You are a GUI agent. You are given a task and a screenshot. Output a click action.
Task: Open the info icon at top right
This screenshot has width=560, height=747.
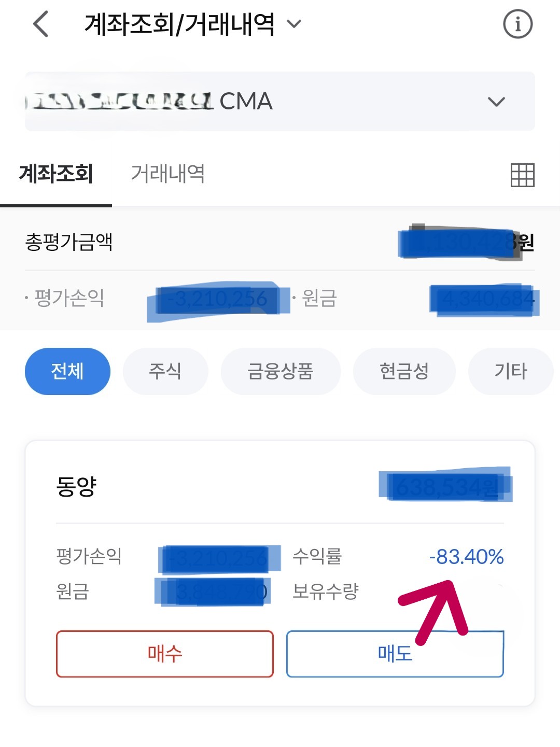517,24
